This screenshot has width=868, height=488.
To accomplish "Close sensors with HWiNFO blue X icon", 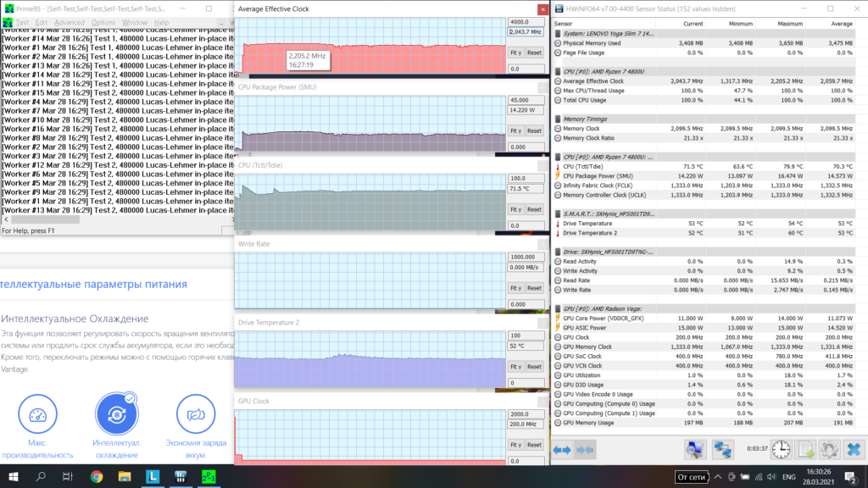I will [854, 449].
